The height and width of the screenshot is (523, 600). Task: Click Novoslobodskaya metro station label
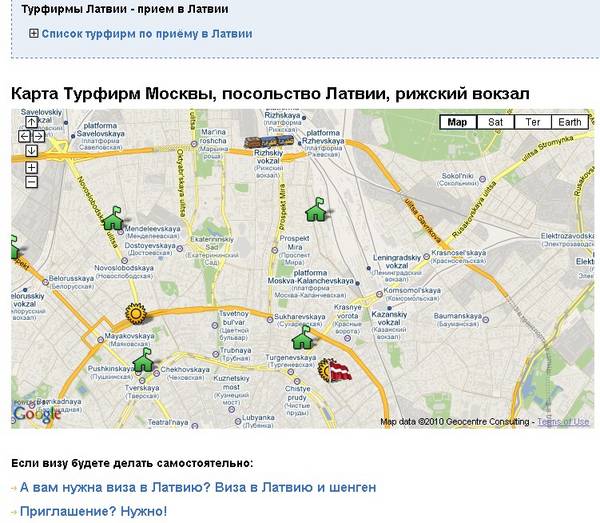(x=124, y=272)
